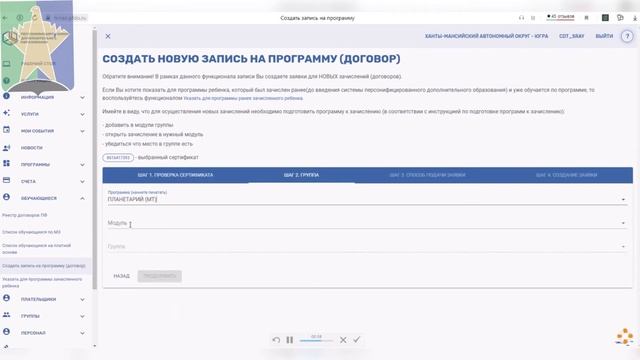Open sidebar item Указать для программы зачисленного ребенка
This screenshot has height=360, width=640.
click(42, 282)
